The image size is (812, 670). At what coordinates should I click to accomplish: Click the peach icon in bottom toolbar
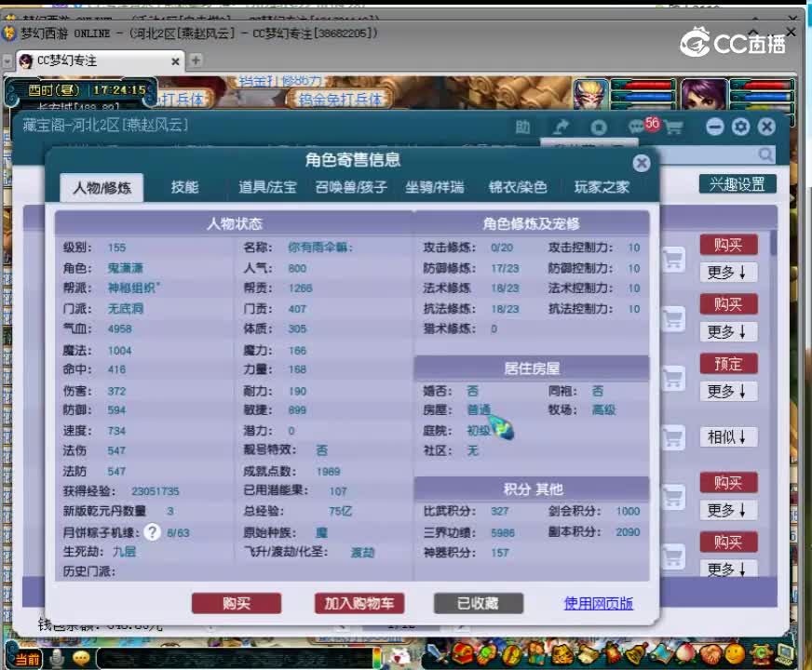coord(686,654)
